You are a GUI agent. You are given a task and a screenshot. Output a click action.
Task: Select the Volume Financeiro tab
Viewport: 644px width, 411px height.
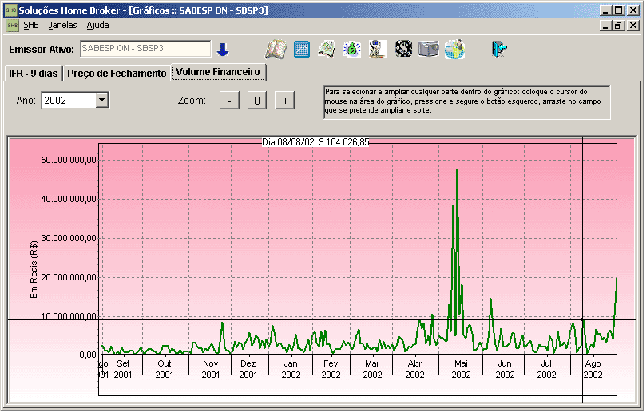click(218, 72)
